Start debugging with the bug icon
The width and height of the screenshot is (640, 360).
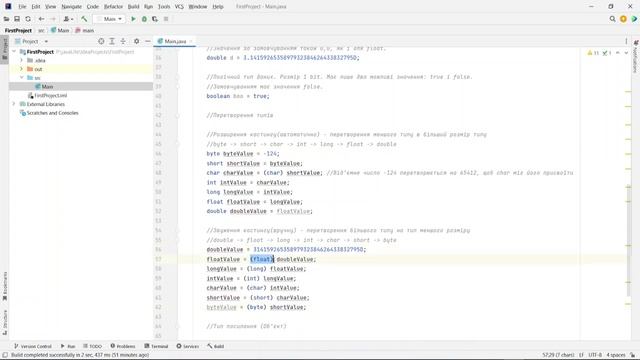click(144, 19)
